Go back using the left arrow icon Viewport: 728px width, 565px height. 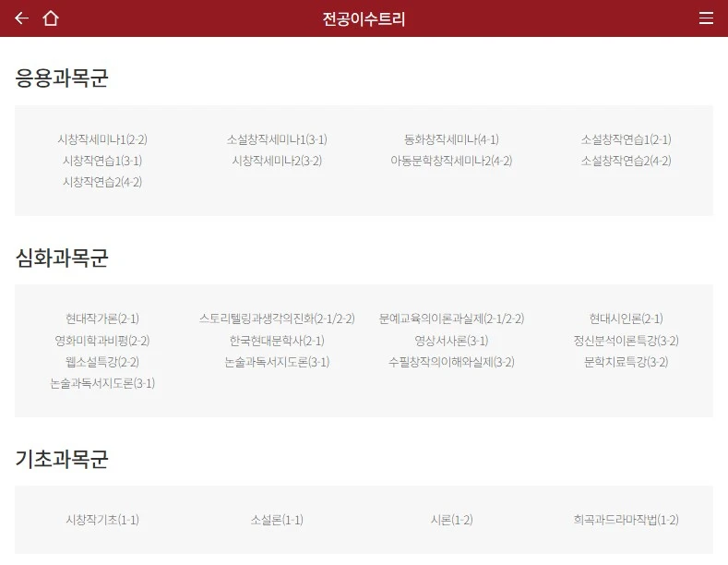[x=21, y=18]
